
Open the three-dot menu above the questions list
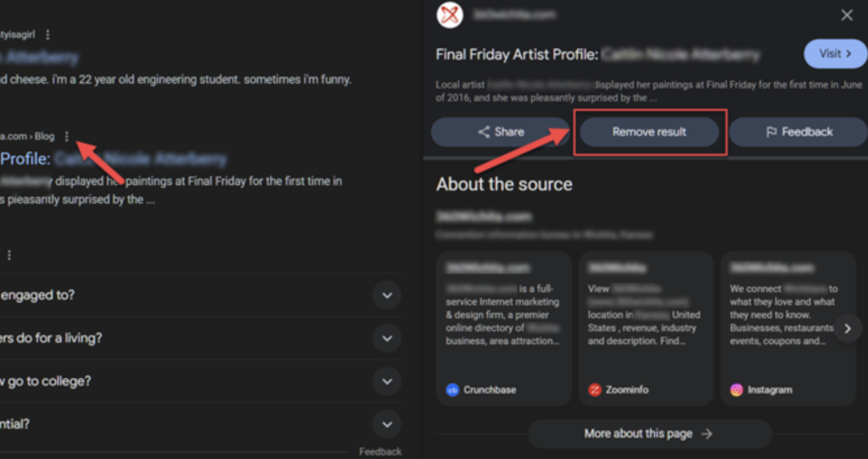coord(9,255)
